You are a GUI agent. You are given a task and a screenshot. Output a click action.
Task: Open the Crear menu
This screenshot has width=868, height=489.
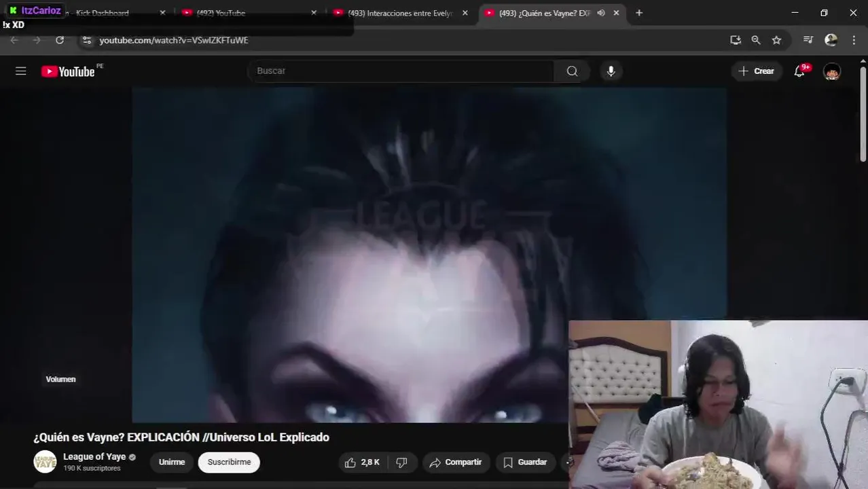[x=756, y=71]
